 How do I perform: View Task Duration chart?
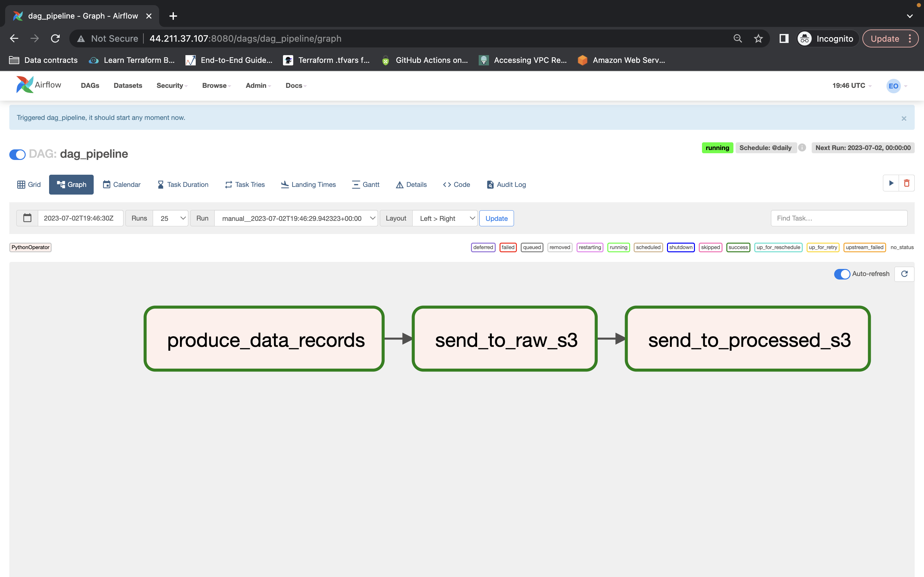(x=183, y=184)
